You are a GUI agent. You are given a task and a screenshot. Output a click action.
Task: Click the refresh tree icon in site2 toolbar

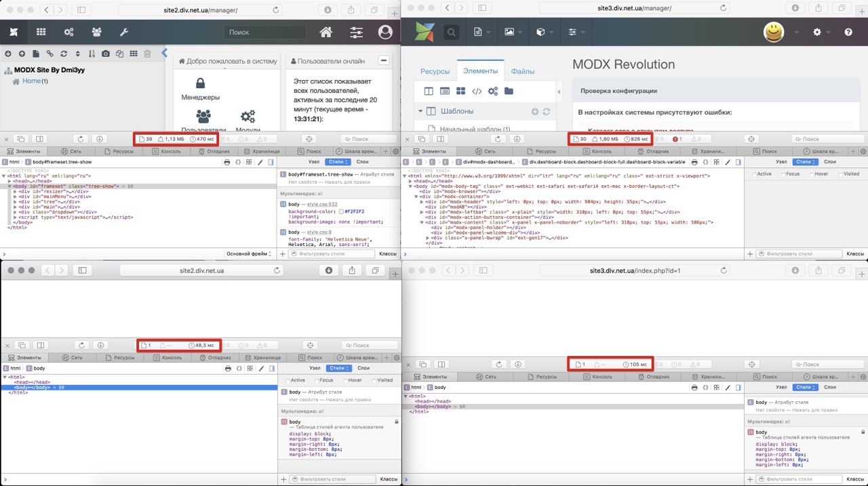click(64, 54)
